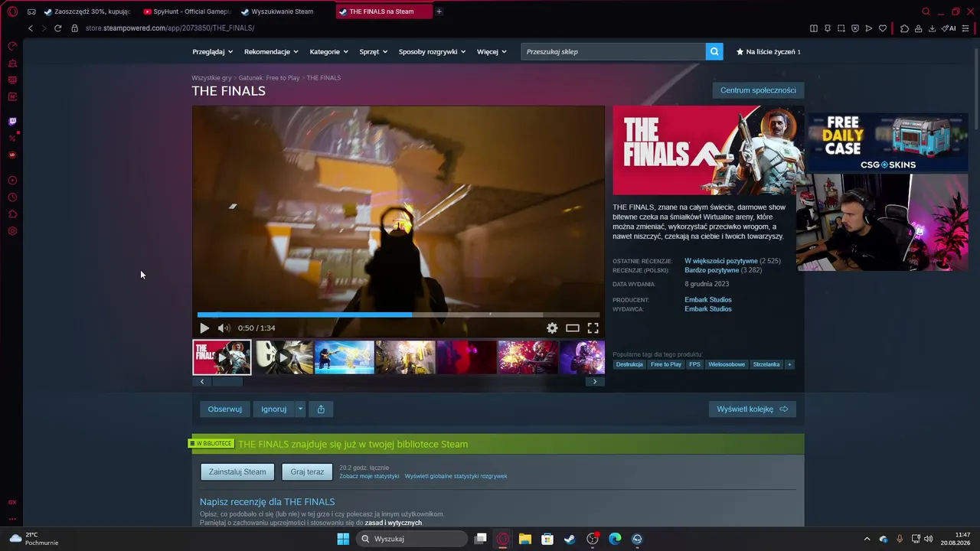
Task: Open the AI assistant toolbar button
Action: point(949,28)
